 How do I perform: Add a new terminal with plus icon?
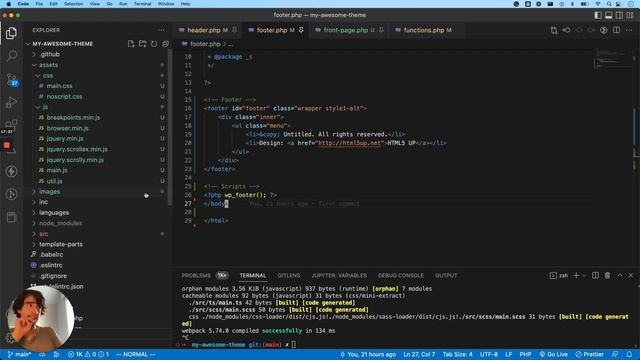[x=576, y=276]
